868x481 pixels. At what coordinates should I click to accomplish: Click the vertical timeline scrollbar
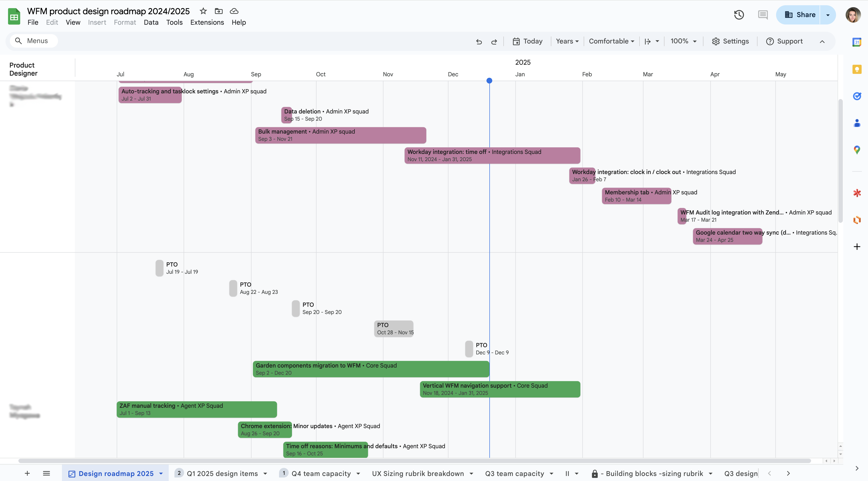pyautogui.click(x=840, y=161)
